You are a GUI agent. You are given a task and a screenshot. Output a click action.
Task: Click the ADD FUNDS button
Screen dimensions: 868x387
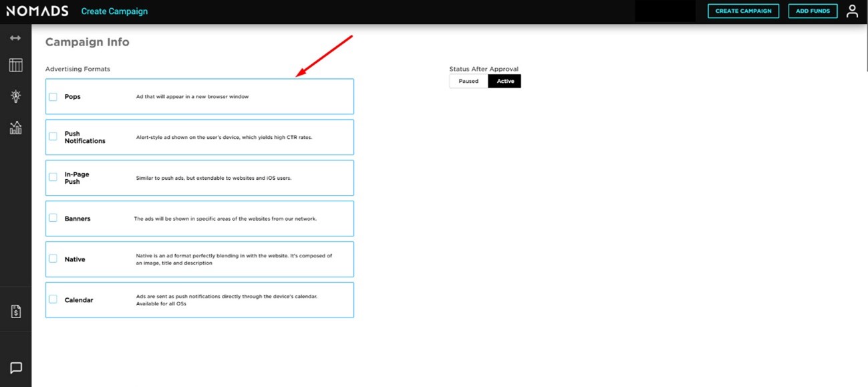(813, 11)
